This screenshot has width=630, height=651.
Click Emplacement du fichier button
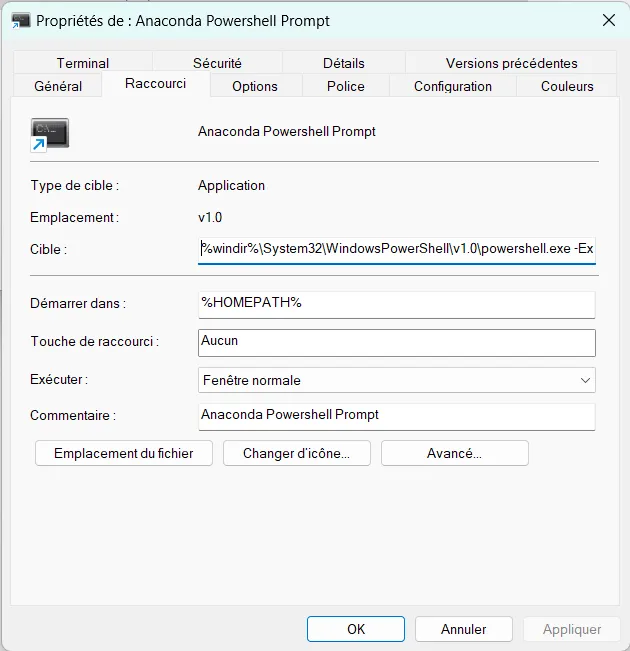coord(124,453)
